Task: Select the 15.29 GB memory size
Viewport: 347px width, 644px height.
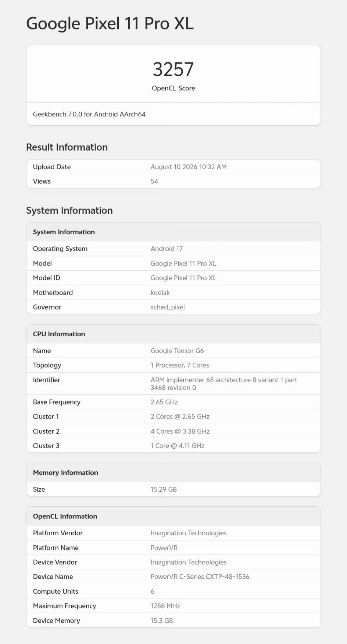Action: tap(164, 489)
